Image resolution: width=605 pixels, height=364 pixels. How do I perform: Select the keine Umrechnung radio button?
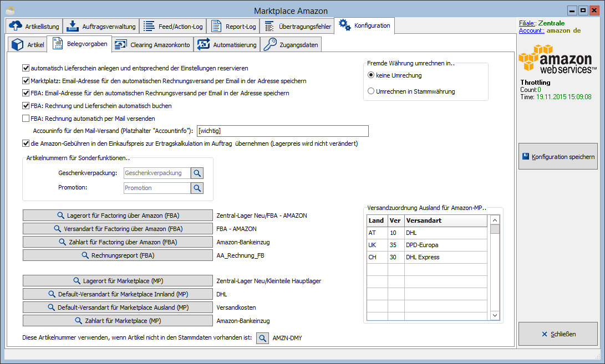tap(371, 75)
